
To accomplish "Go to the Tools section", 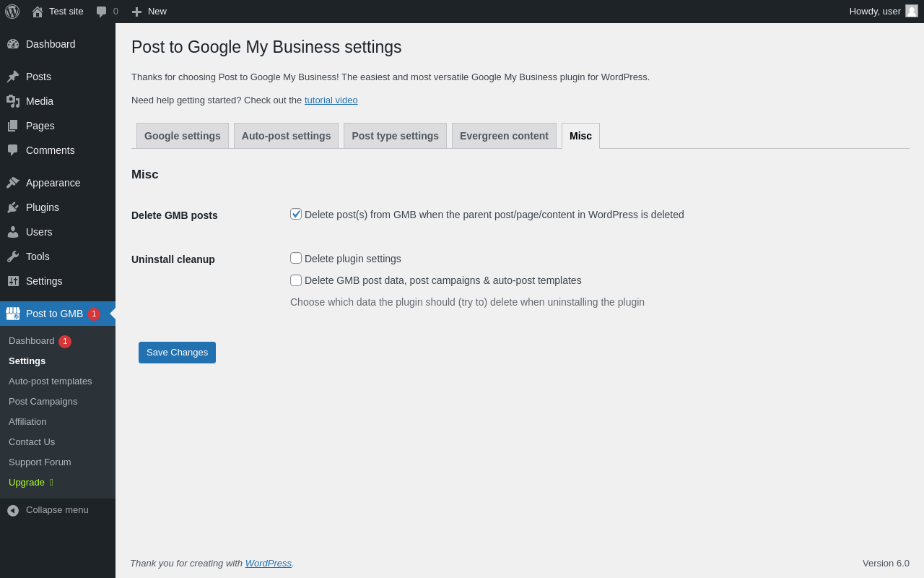I will point(38,256).
